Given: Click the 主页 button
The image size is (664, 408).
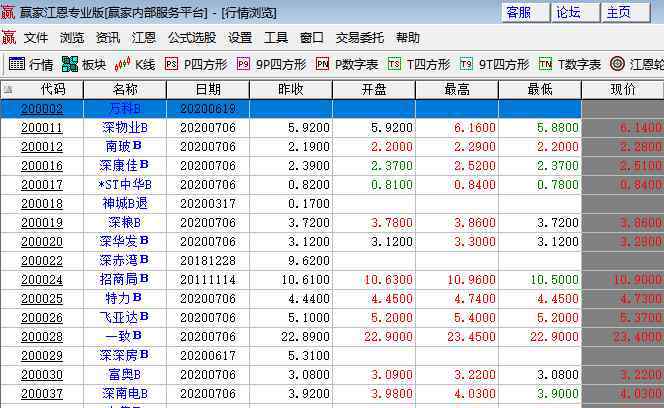Looking at the screenshot, I should (626, 12).
